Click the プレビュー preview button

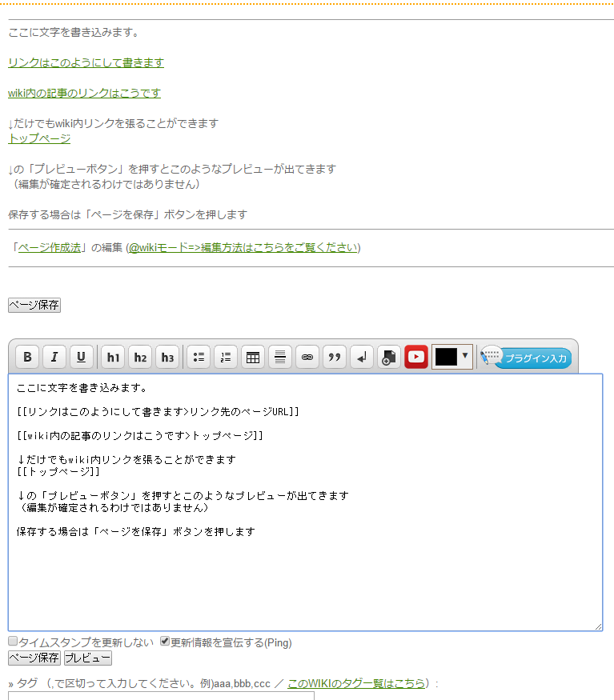pyautogui.click(x=88, y=658)
